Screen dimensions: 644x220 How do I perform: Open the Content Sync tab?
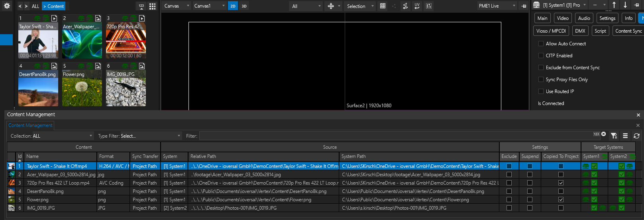628,31
